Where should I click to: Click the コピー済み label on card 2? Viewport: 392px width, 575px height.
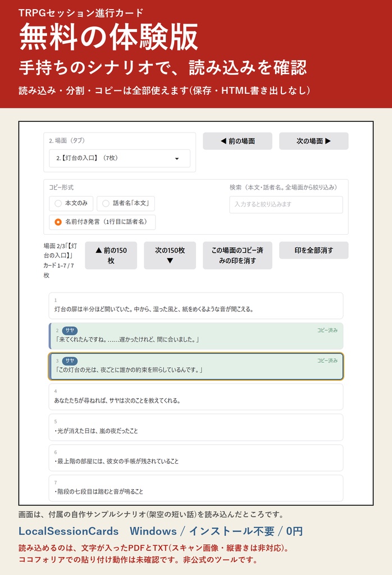(327, 330)
